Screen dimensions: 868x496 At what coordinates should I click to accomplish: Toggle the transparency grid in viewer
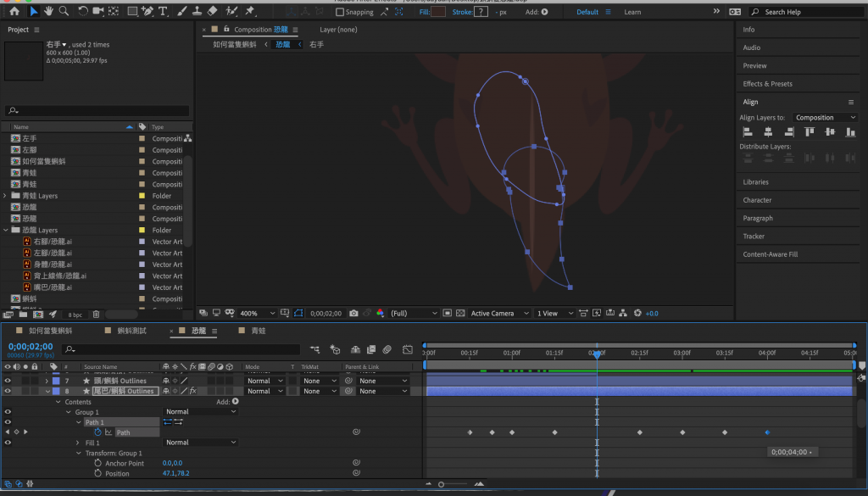coord(460,314)
